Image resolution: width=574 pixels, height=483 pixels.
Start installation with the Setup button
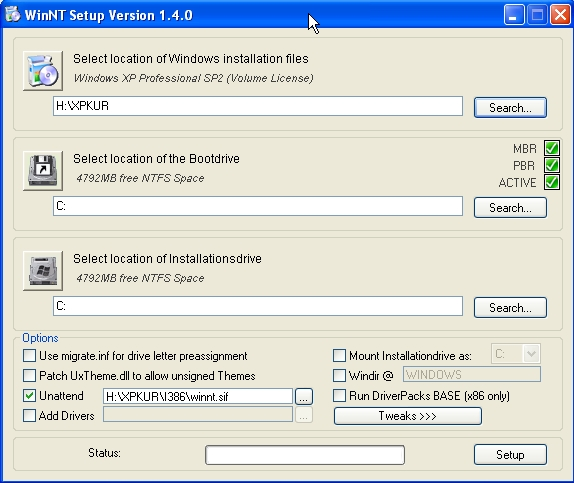[x=510, y=454]
